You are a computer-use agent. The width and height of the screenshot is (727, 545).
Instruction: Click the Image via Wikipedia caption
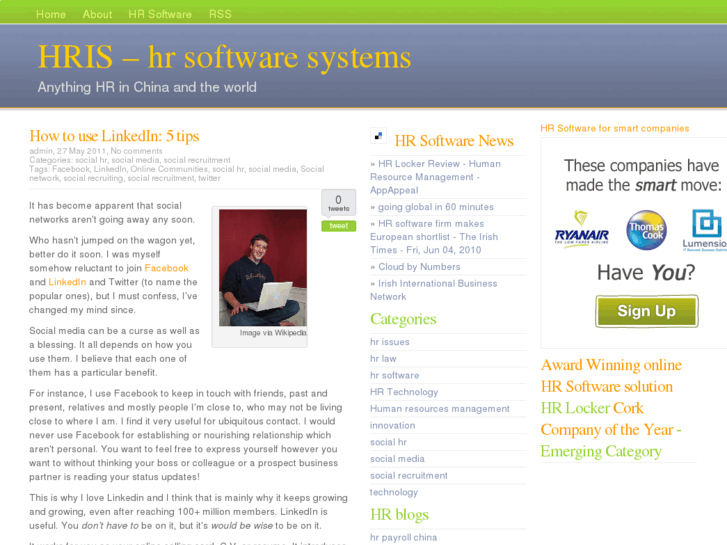[x=273, y=333]
